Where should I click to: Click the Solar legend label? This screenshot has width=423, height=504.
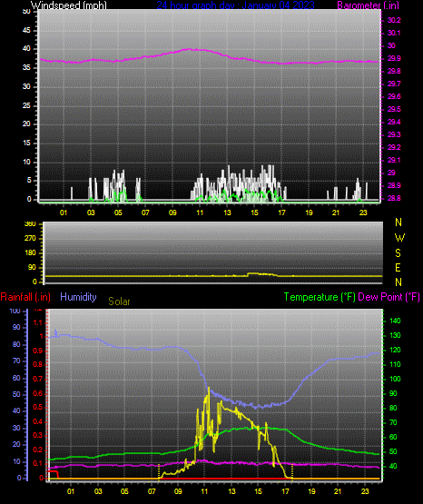click(x=119, y=301)
